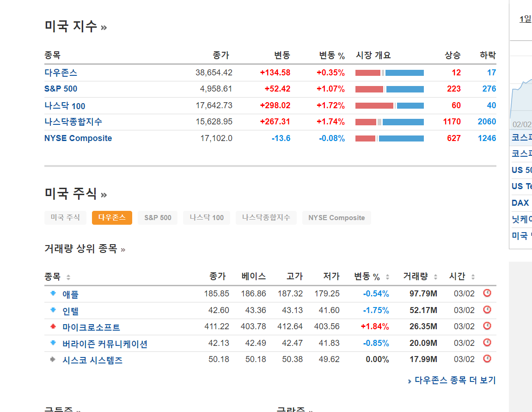
Task: Click 마이크로소프트 percent change +1.84%
Action: point(374,326)
